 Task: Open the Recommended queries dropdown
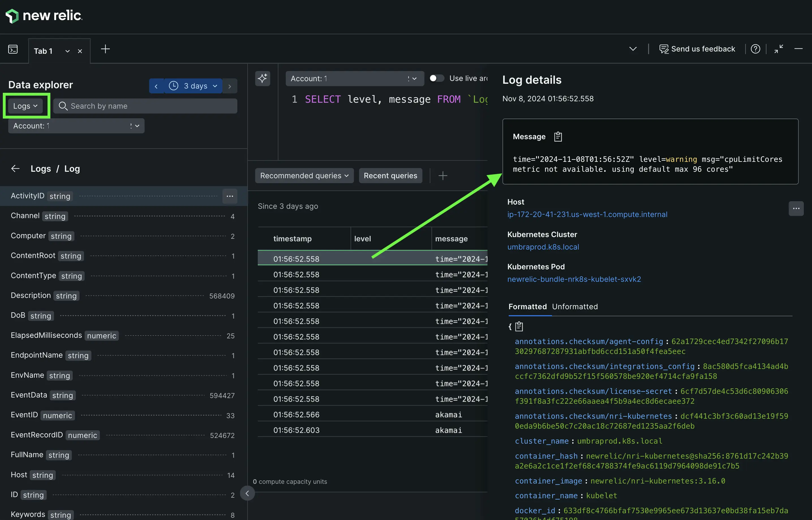click(304, 176)
